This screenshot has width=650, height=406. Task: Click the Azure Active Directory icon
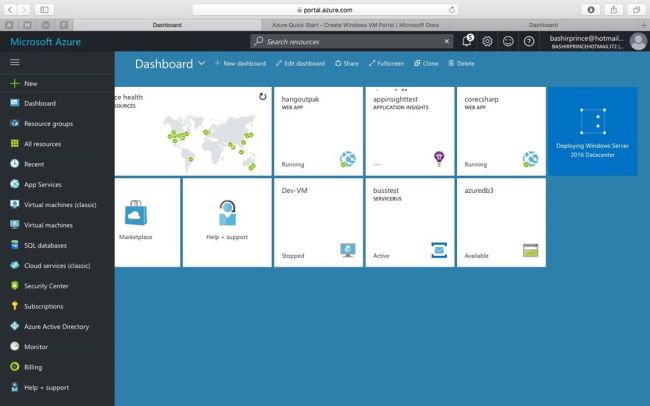coord(15,326)
